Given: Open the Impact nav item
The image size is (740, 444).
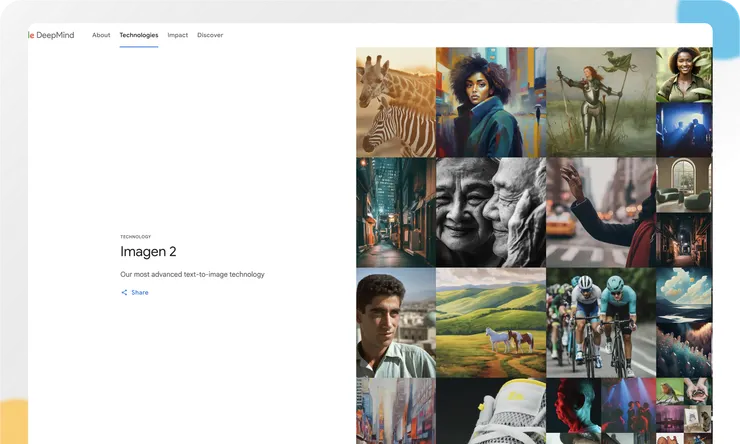Looking at the screenshot, I should click(x=177, y=35).
